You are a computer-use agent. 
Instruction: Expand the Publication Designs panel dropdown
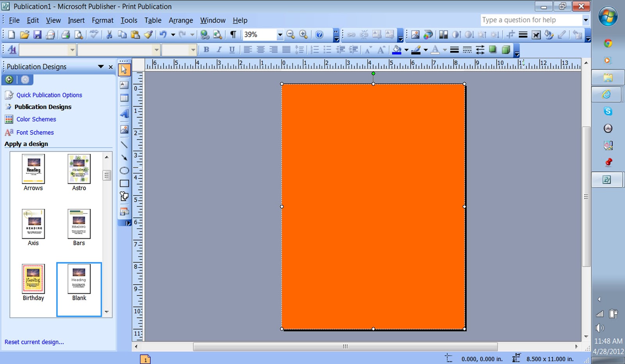click(x=100, y=67)
